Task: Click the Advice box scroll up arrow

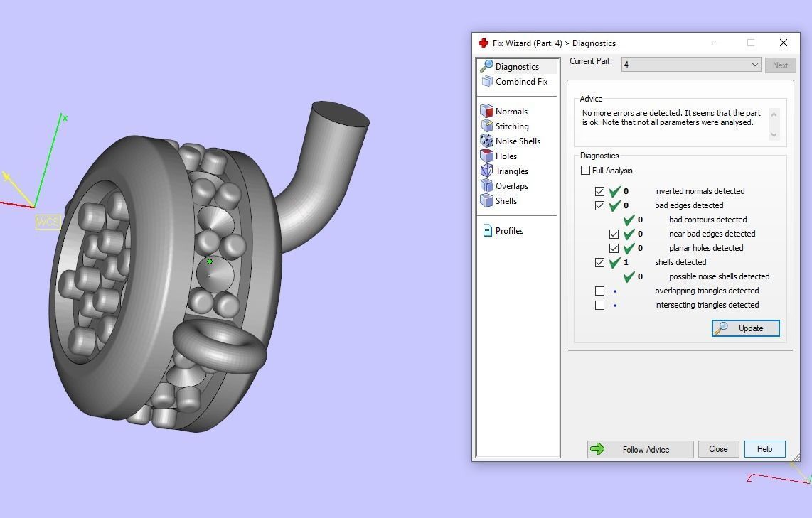Action: [774, 114]
